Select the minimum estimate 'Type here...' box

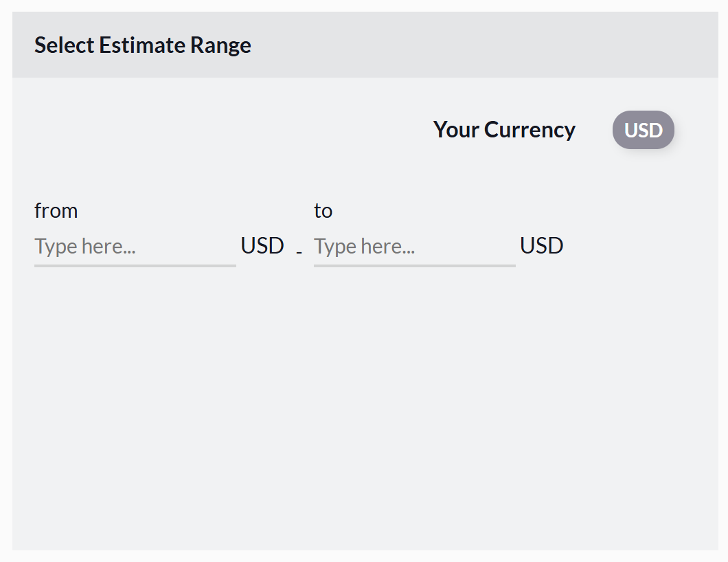[x=135, y=247]
